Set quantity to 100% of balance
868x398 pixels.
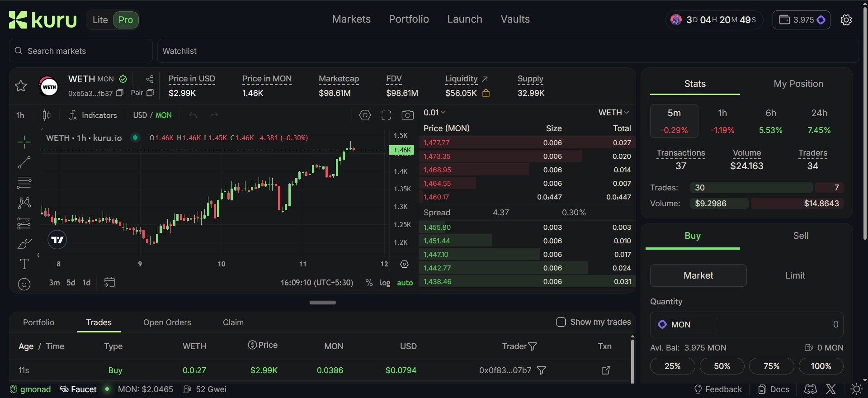[821, 366]
